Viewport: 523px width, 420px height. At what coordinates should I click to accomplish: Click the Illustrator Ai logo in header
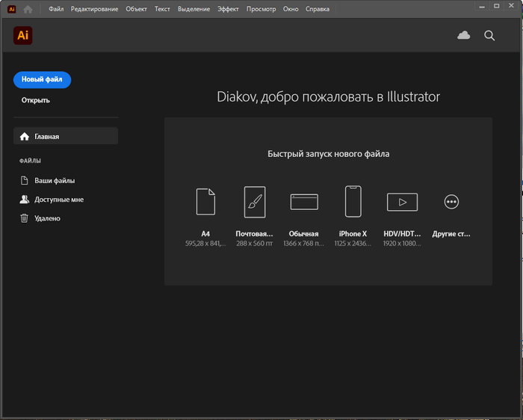[22, 35]
